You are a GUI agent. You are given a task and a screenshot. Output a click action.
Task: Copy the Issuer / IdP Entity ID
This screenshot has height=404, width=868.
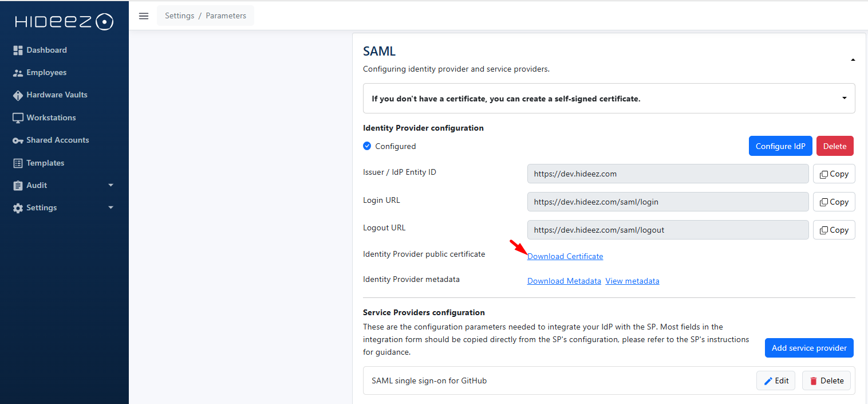tap(834, 174)
